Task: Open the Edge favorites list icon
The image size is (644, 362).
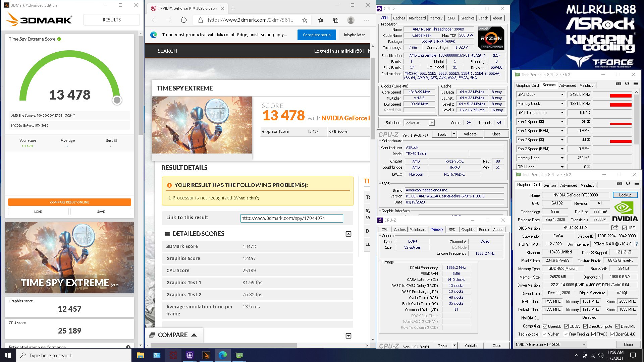Action: (321, 20)
